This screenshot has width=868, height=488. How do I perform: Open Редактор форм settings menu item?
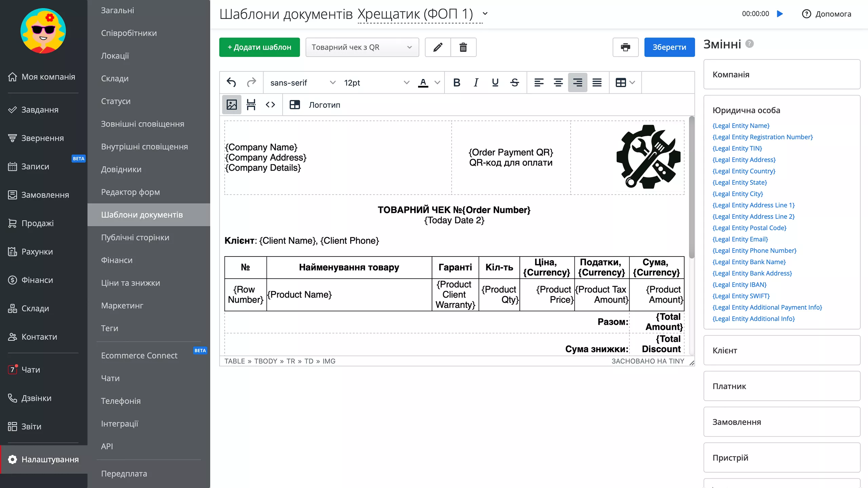tap(130, 192)
